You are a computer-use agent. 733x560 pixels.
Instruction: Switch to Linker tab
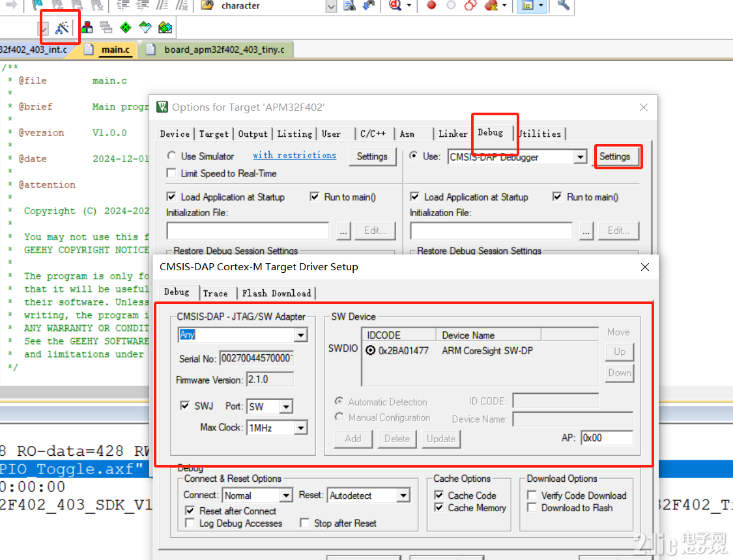pyautogui.click(x=453, y=134)
